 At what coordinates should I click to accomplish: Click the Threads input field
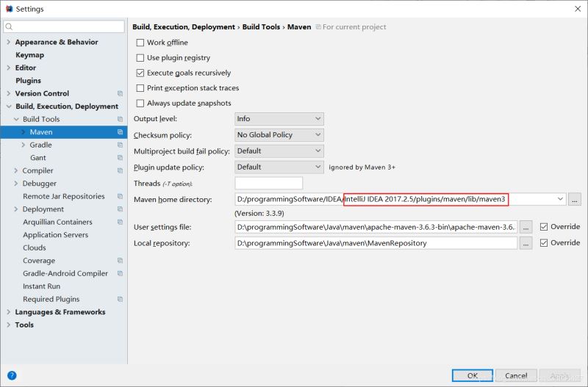[x=268, y=183]
